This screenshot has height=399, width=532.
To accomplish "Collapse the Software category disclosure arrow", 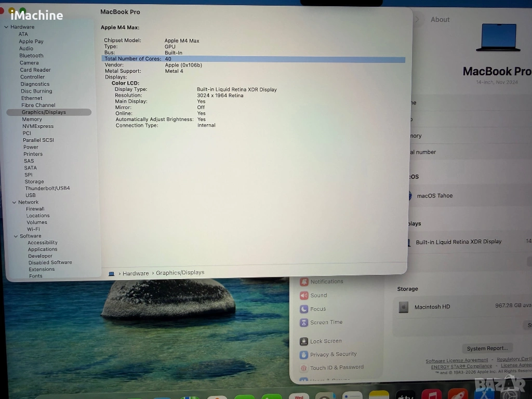I will [16, 236].
